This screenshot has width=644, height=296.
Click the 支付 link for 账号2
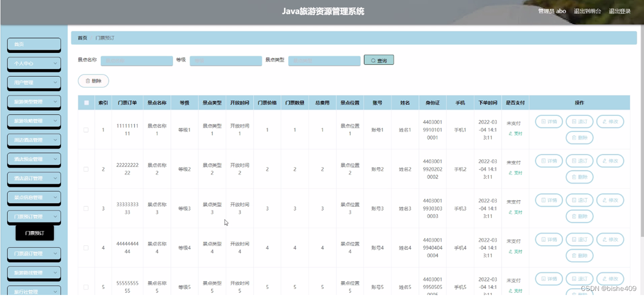tap(515, 173)
